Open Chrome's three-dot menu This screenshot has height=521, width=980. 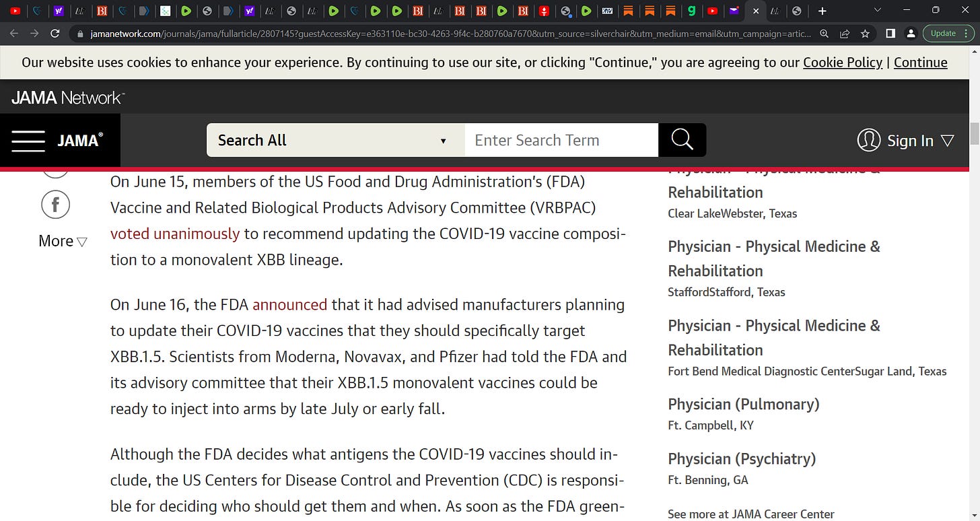[967, 34]
